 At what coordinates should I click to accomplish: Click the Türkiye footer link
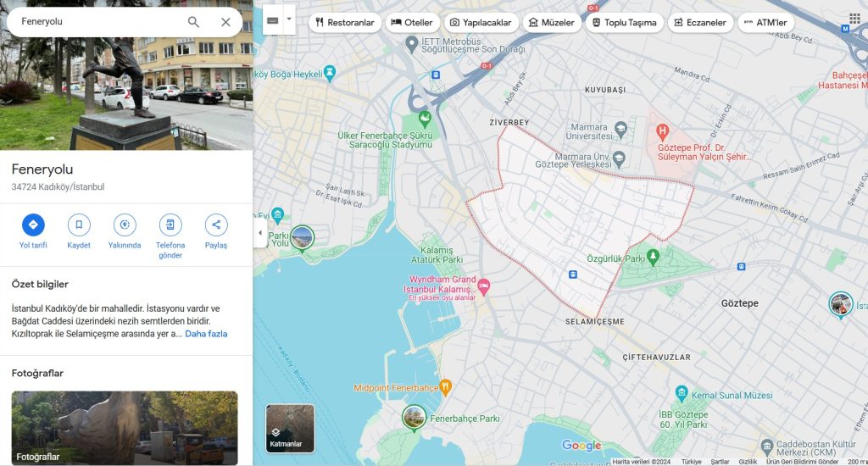click(x=692, y=462)
